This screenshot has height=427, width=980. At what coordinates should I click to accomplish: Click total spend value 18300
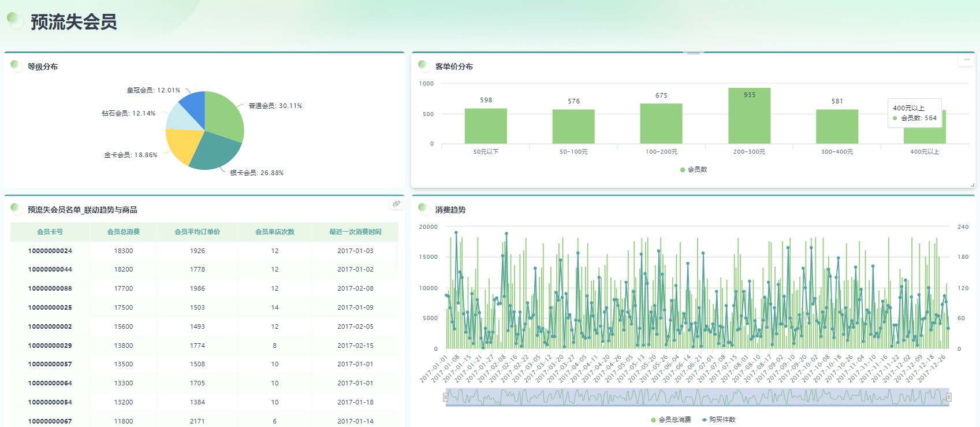point(124,251)
